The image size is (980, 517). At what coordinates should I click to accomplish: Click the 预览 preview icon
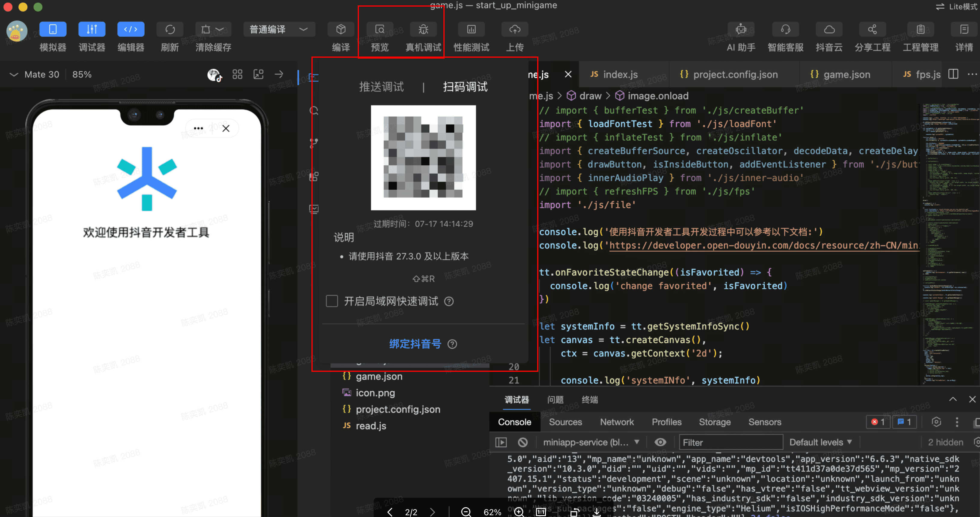(x=380, y=30)
